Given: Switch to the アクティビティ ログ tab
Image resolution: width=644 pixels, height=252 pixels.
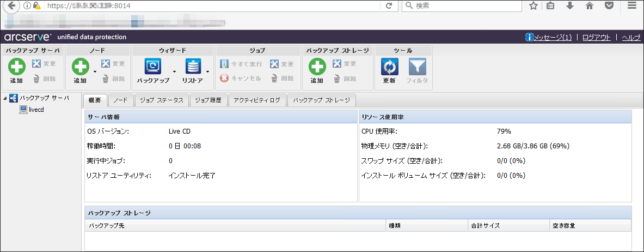Looking at the screenshot, I should point(257,100).
